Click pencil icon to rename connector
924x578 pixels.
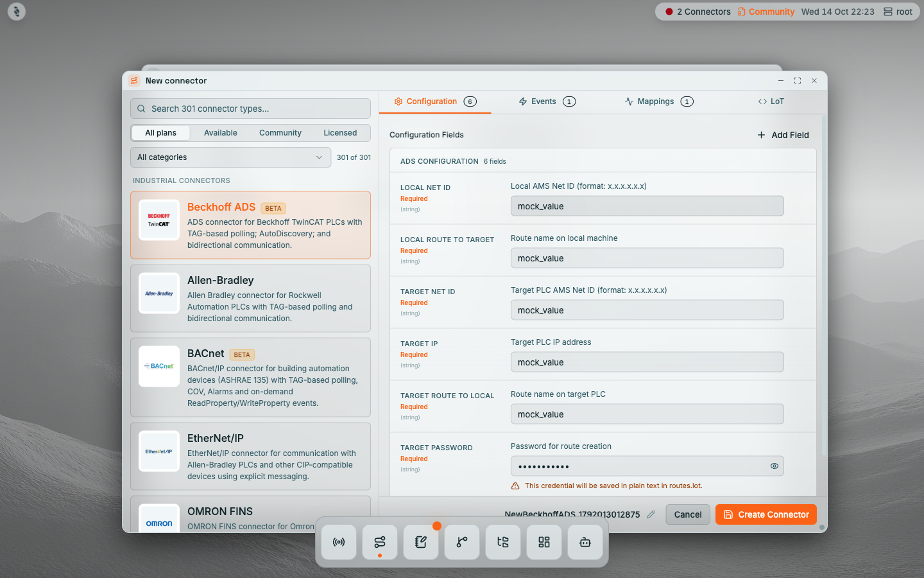(651, 514)
